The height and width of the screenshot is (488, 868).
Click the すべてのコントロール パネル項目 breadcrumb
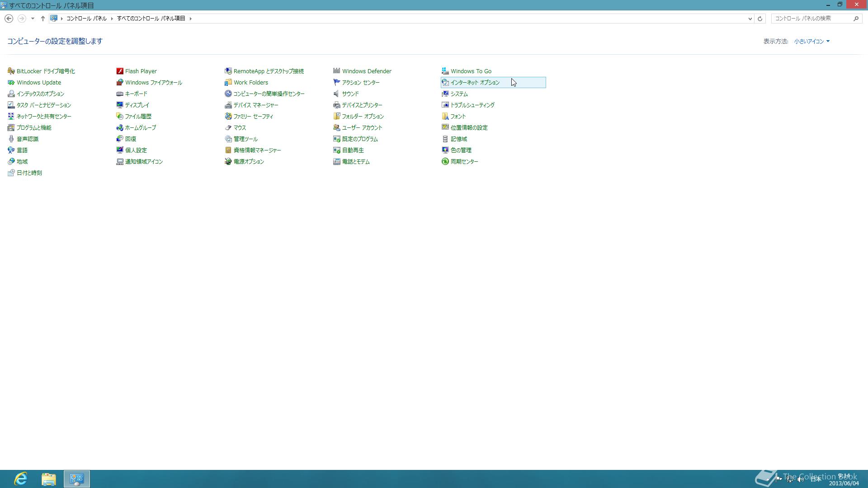point(151,19)
